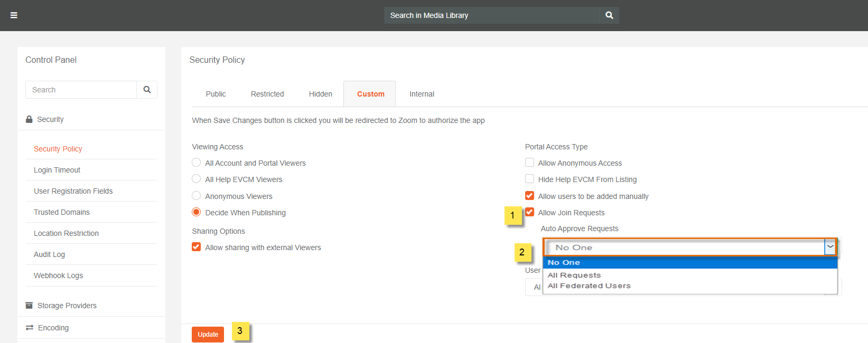The width and height of the screenshot is (868, 343).
Task: Switch to the Internal tab
Action: pos(422,94)
